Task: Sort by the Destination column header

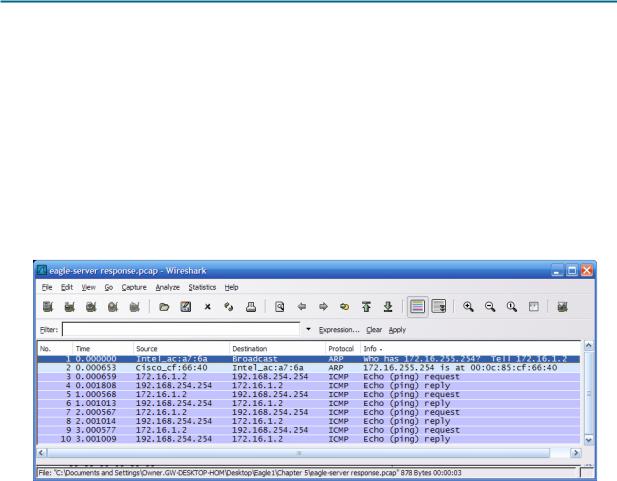Action: (277, 349)
